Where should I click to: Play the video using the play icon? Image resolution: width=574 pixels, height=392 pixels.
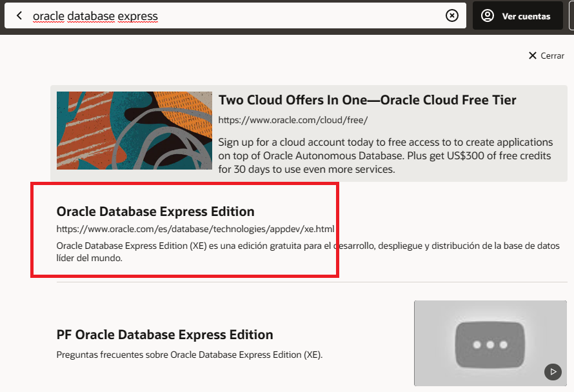(x=553, y=372)
